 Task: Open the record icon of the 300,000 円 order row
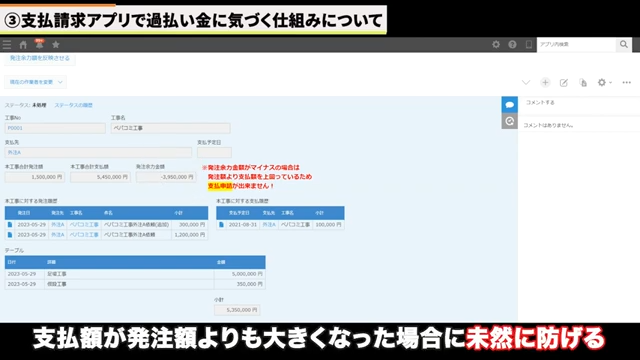10,224
